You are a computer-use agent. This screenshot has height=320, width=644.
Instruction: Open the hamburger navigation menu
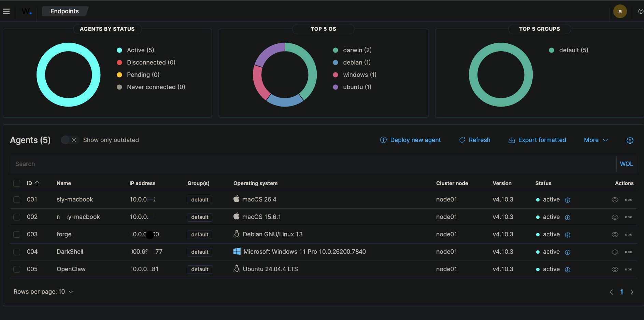click(6, 11)
